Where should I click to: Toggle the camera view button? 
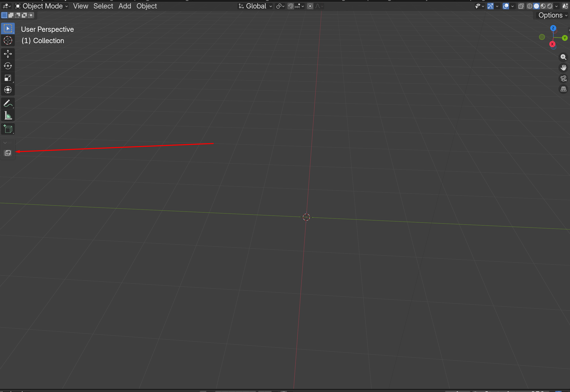point(563,78)
